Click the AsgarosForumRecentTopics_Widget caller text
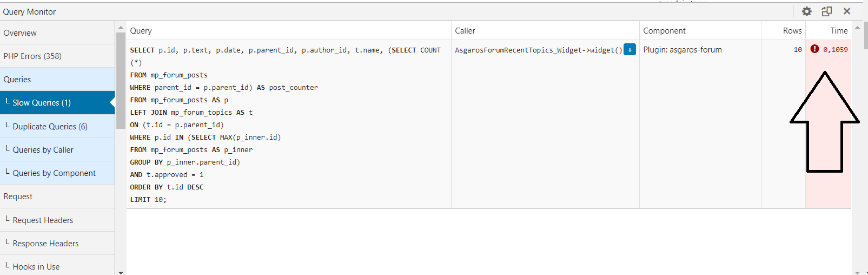The width and height of the screenshot is (868, 275). [x=538, y=50]
